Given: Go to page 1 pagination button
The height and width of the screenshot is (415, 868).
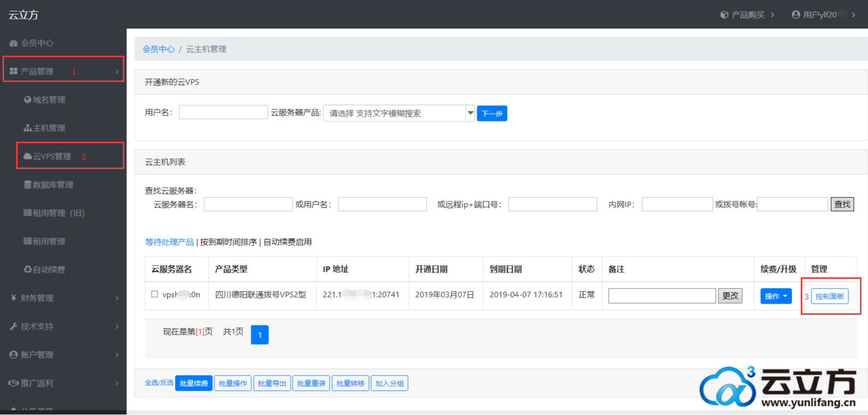Looking at the screenshot, I should pyautogui.click(x=260, y=335).
